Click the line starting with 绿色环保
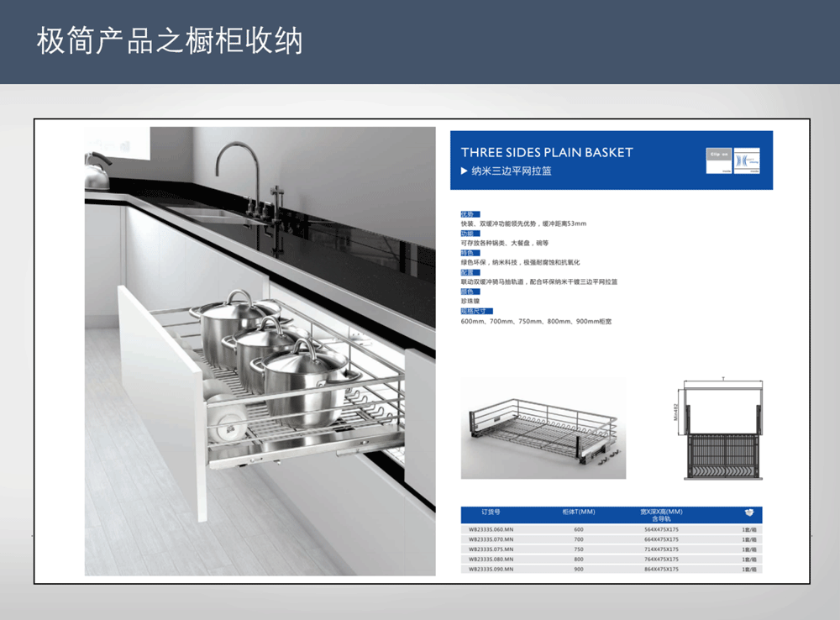840x620 pixels. click(520, 263)
